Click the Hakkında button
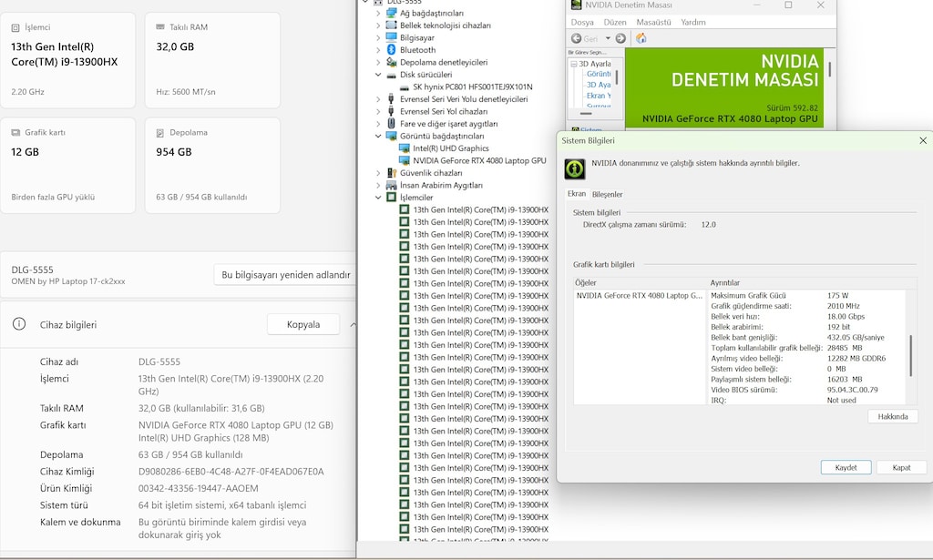This screenshot has width=933, height=560. [893, 417]
